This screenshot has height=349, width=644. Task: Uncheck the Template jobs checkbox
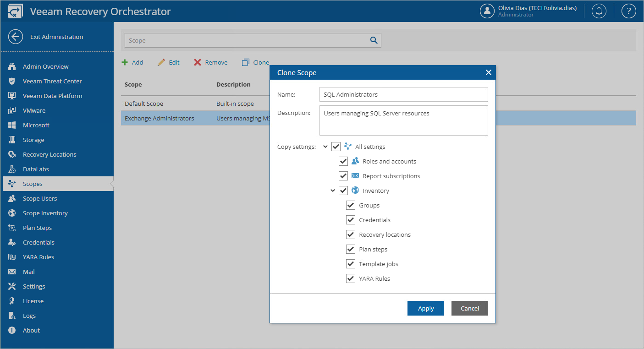(351, 264)
